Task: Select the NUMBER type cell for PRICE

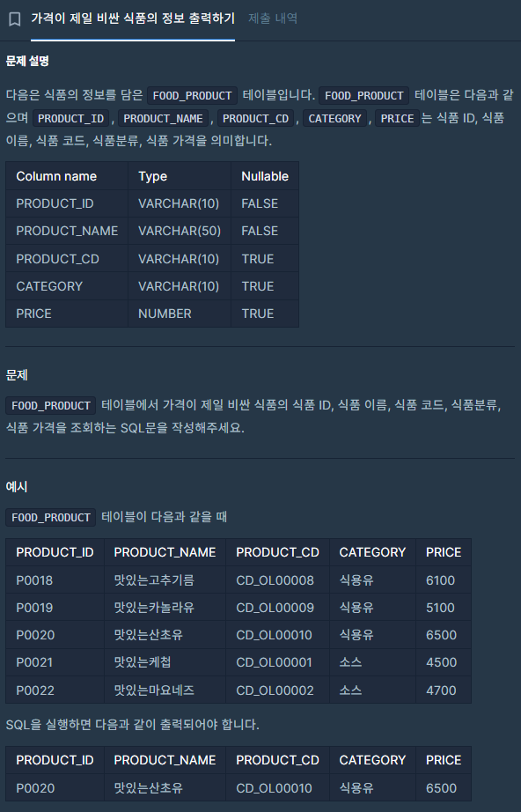Action: [x=164, y=314]
